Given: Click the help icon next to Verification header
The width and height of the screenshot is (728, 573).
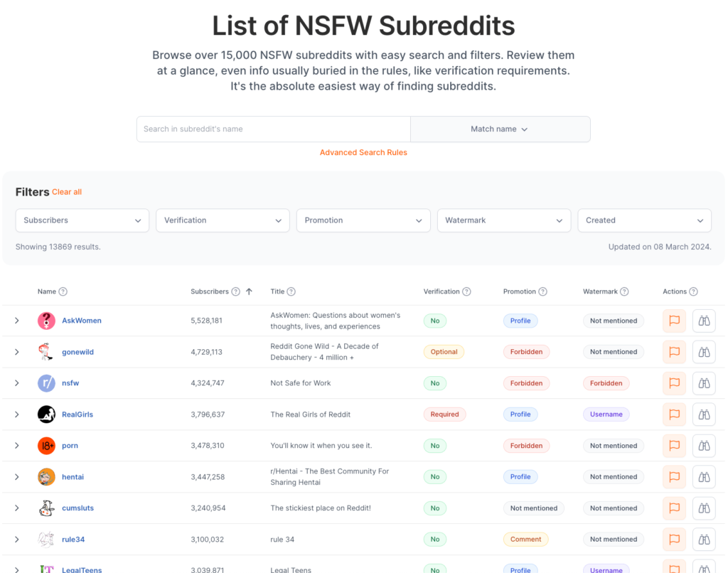Looking at the screenshot, I should point(466,291).
